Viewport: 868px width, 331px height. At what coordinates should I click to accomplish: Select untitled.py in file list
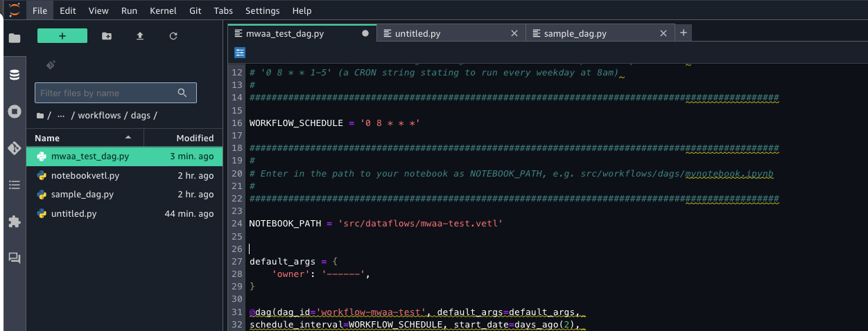click(125, 213)
